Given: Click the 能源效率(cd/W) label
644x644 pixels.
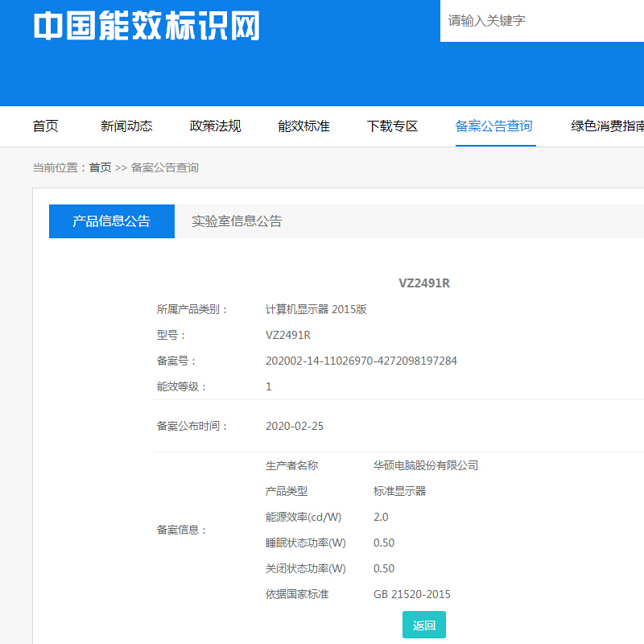Looking at the screenshot, I should 303,517.
